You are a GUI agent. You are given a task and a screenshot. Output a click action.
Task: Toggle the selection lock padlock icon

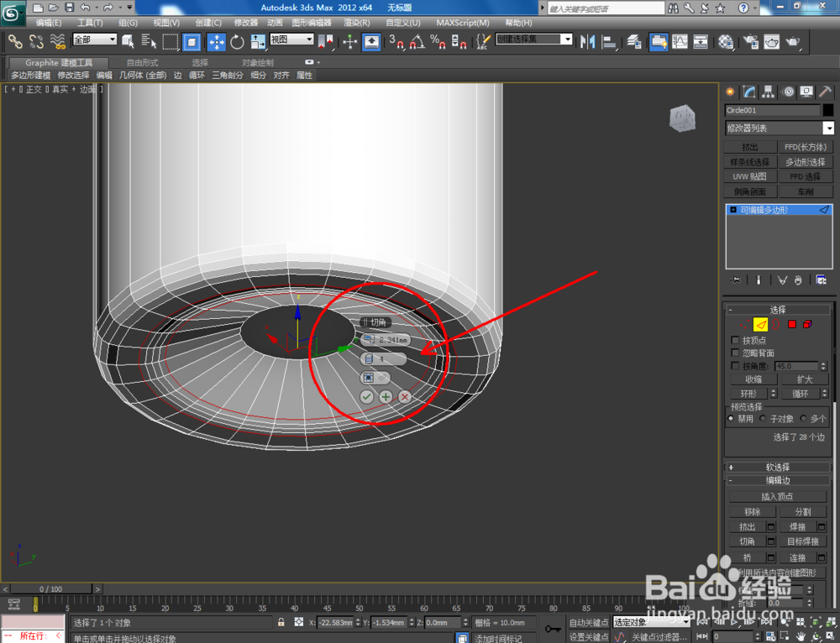point(281,623)
